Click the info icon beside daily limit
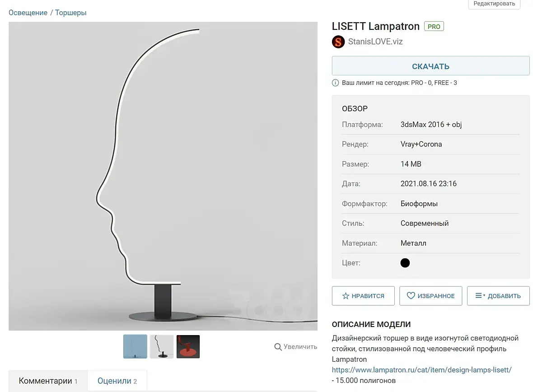533x392 pixels. 335,83
